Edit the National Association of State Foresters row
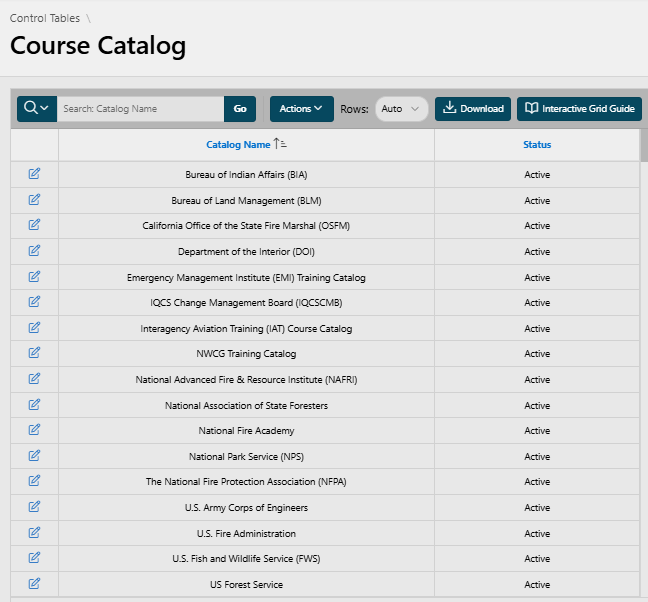The image size is (648, 602). click(x=34, y=405)
